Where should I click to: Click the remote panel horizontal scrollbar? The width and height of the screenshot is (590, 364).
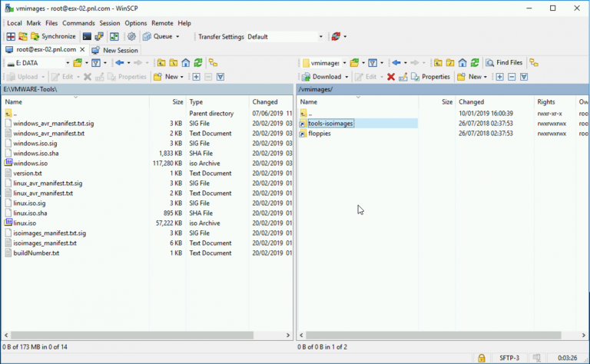coord(433,335)
